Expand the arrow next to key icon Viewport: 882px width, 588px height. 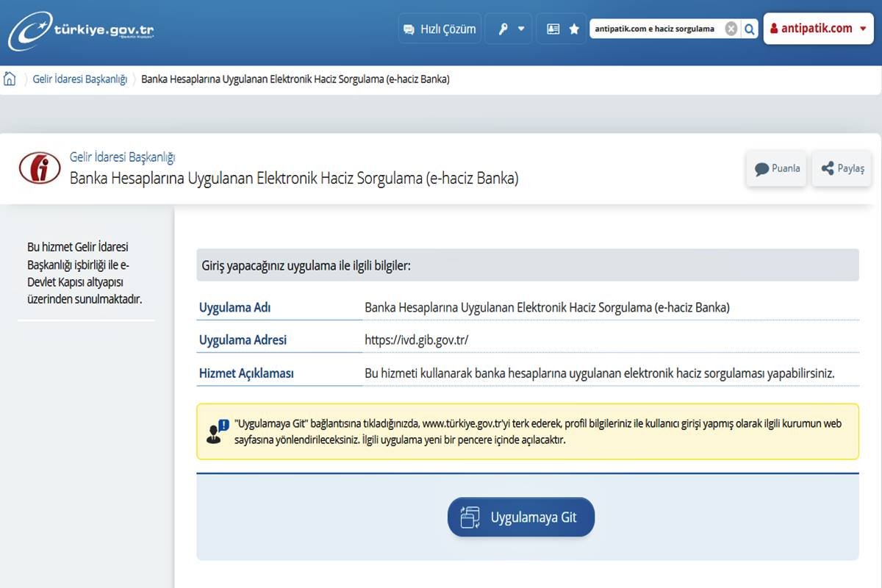pos(521,29)
